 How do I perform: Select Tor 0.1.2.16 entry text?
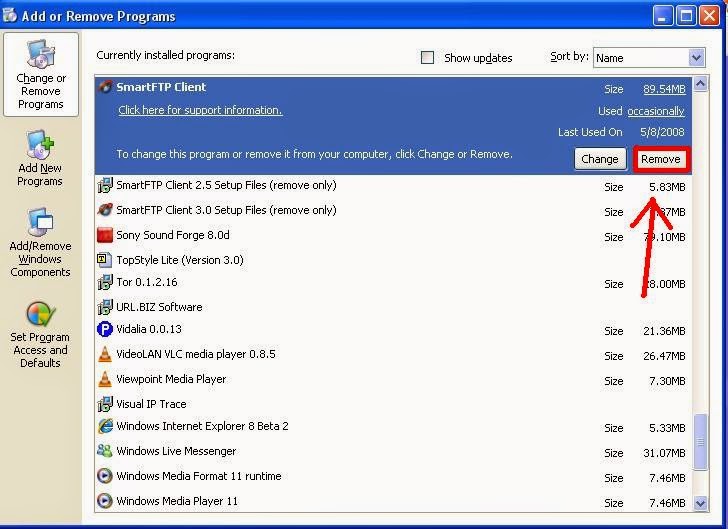tap(147, 282)
